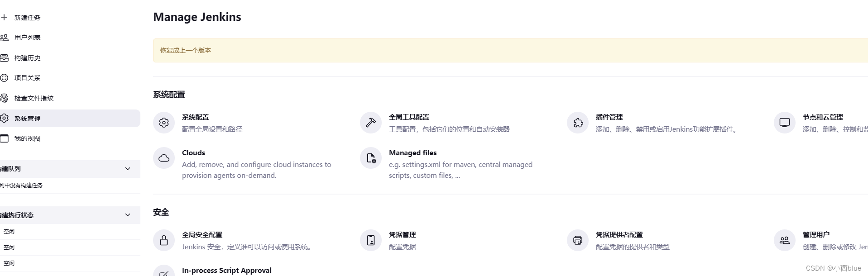868x276 pixels.
Task: Open the 系统配置 settings link
Action: (196, 117)
